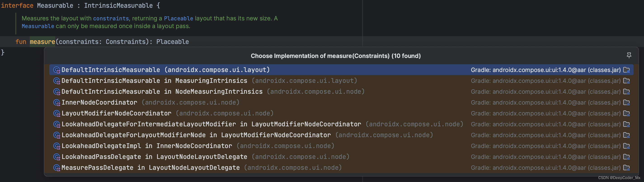Click Gradle location text on LookaheadPassDelegate row
Screen dimensions: 644x182
pos(546,157)
